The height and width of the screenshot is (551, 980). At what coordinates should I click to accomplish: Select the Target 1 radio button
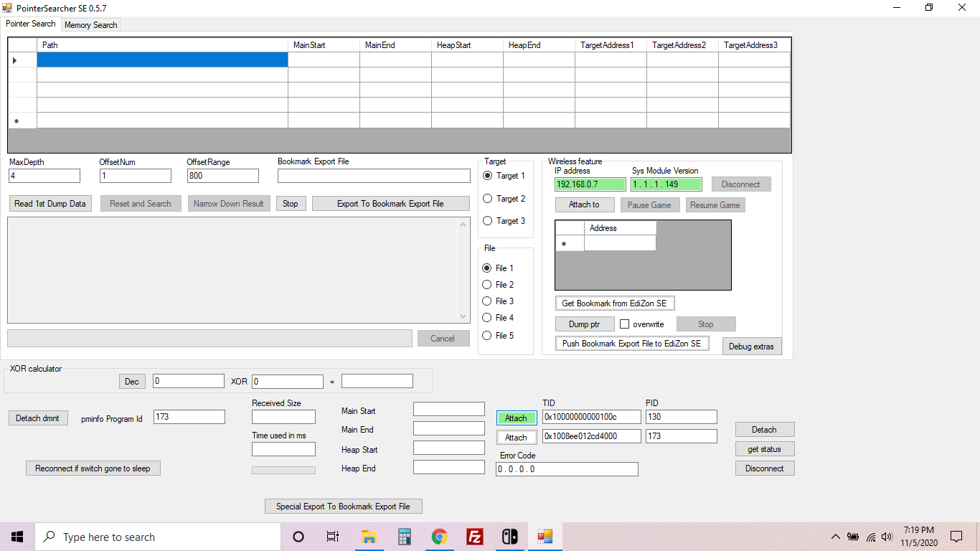tap(488, 176)
